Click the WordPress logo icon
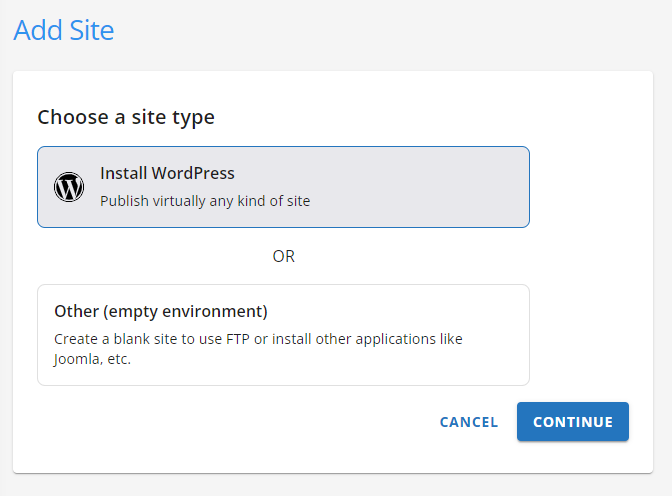Screen dimensions: 672x496 (69, 187)
